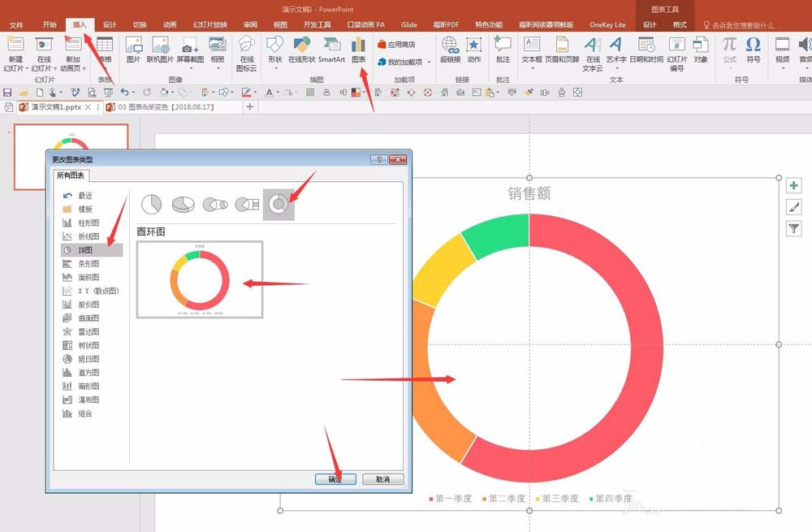Click the 形状 Shapes icon

(x=275, y=45)
